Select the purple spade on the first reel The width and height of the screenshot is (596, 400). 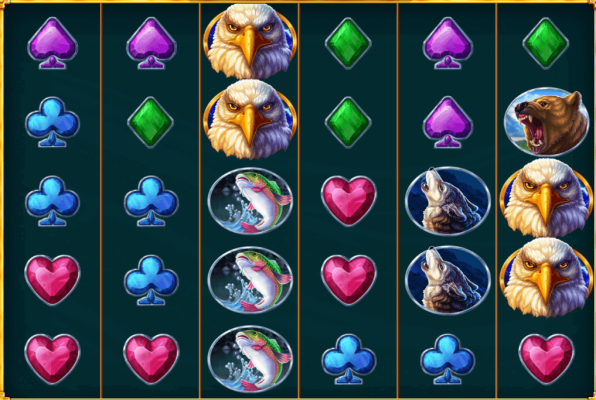(52, 43)
